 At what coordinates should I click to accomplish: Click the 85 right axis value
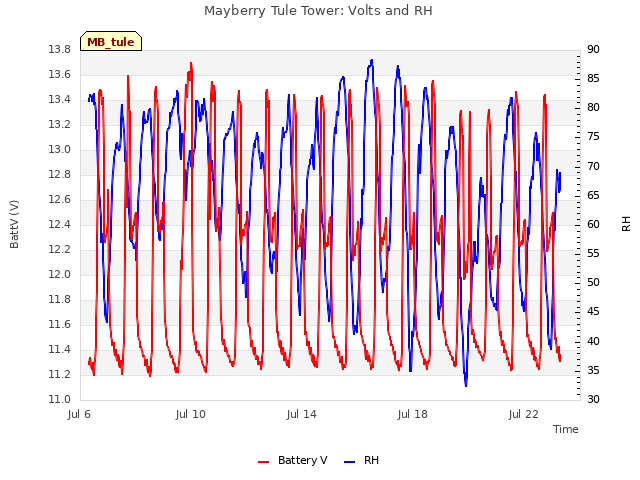click(x=593, y=78)
